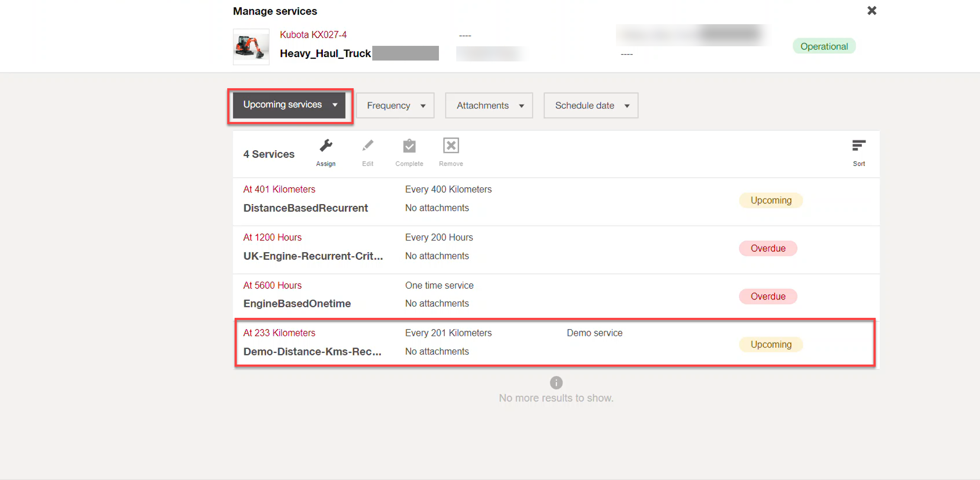The image size is (980, 480).
Task: Open the Kubota KX027-4 link
Action: coord(313,35)
